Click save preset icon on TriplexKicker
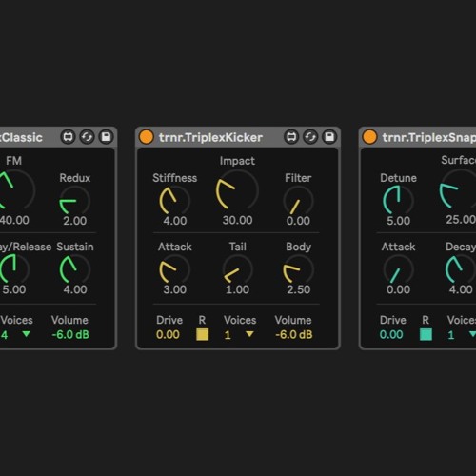Viewport: 476px width, 476px height. tap(329, 137)
